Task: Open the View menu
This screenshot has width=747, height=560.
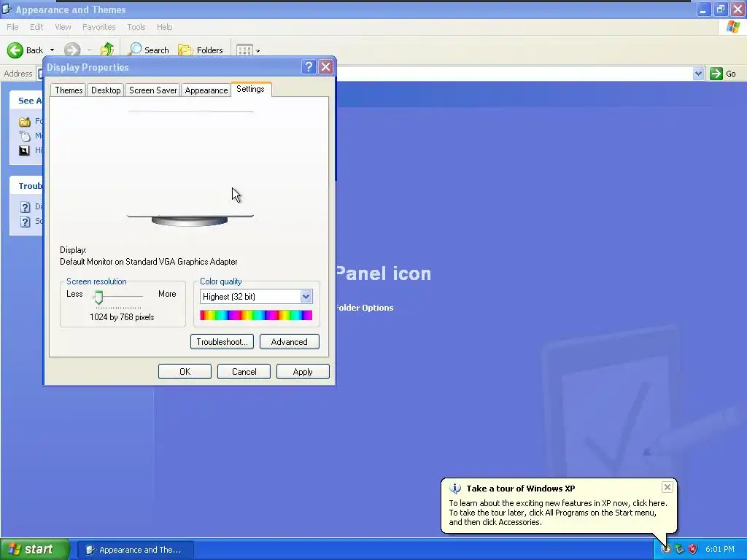Action: click(63, 27)
